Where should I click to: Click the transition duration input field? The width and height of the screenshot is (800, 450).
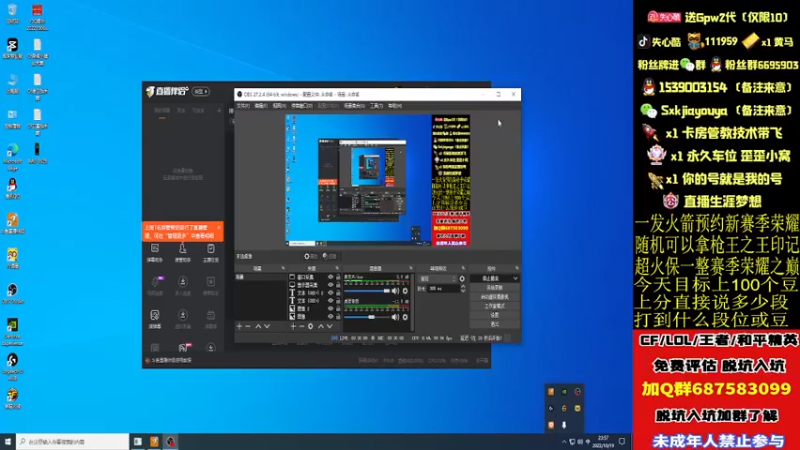point(443,288)
